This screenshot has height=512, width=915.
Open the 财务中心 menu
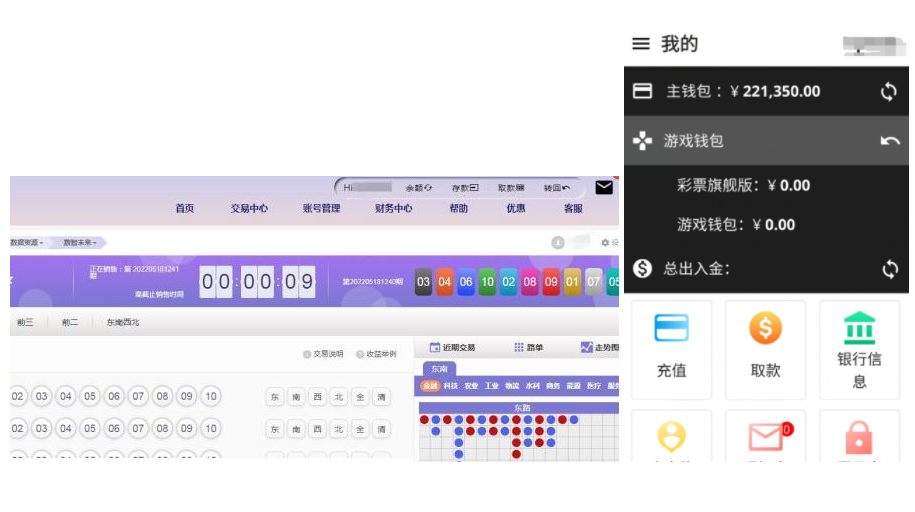[394, 208]
